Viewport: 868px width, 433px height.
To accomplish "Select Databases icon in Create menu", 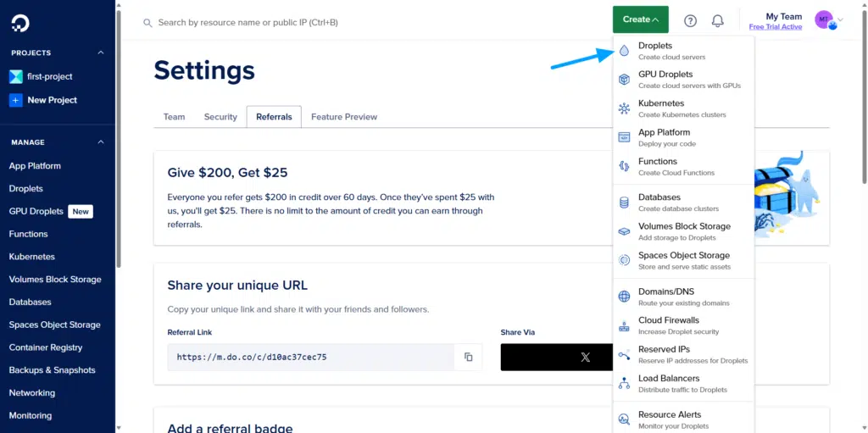I will [624, 203].
